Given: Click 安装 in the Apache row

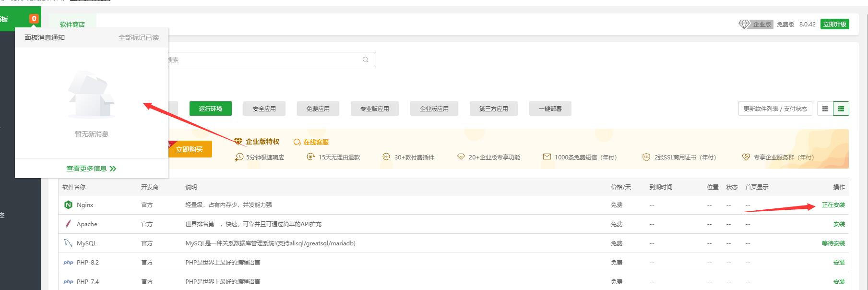Looking at the screenshot, I should [x=839, y=224].
